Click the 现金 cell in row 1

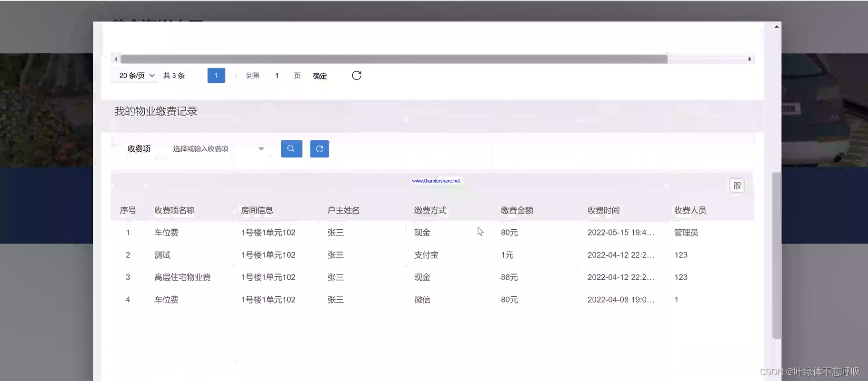tap(422, 233)
